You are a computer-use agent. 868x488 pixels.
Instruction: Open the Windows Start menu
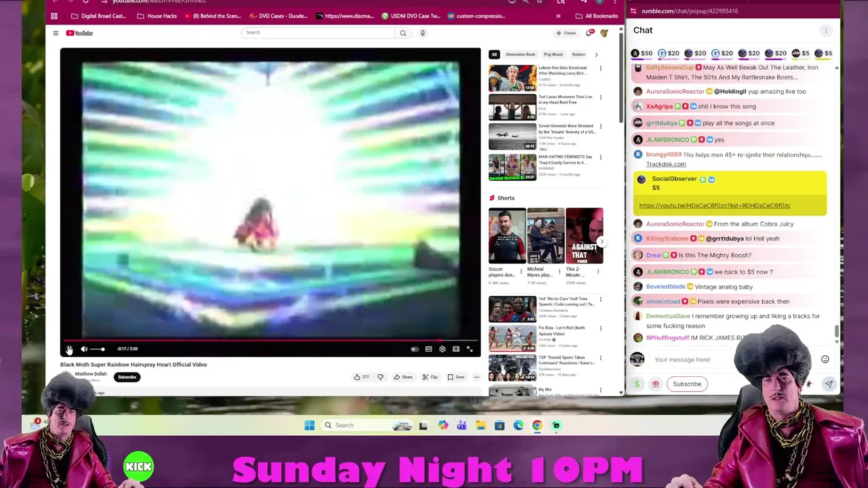click(x=309, y=426)
